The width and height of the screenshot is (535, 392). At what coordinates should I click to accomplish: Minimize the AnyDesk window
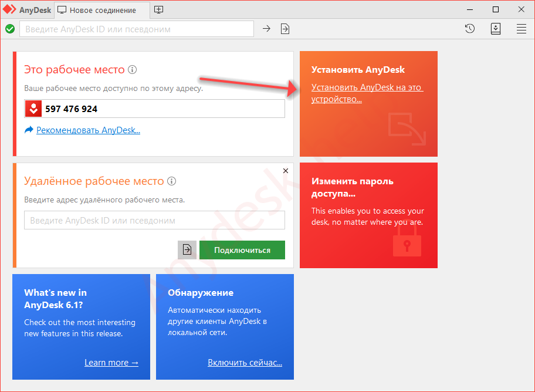pos(470,9)
